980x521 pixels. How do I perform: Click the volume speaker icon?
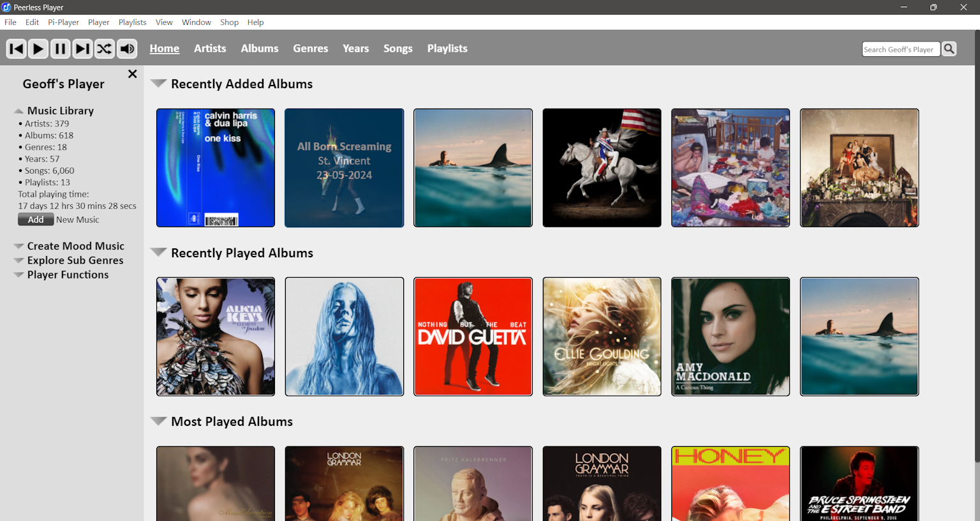127,49
